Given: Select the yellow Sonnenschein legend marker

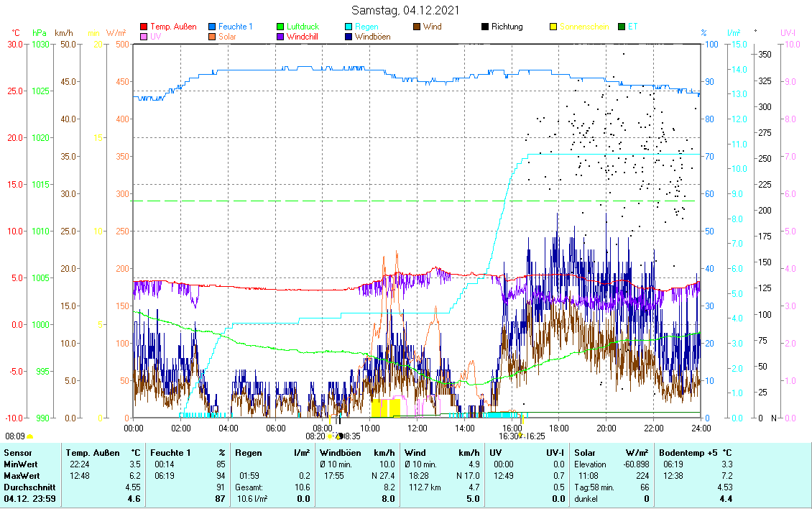Looking at the screenshot, I should (x=553, y=27).
